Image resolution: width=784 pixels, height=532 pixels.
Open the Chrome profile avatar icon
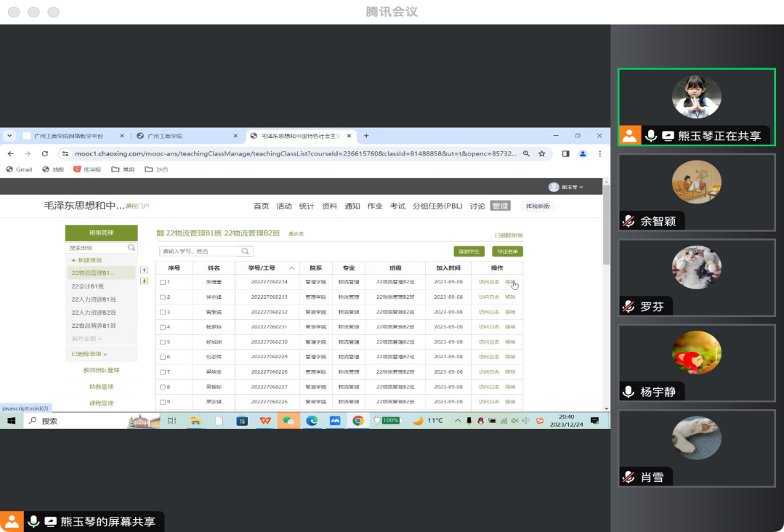583,154
